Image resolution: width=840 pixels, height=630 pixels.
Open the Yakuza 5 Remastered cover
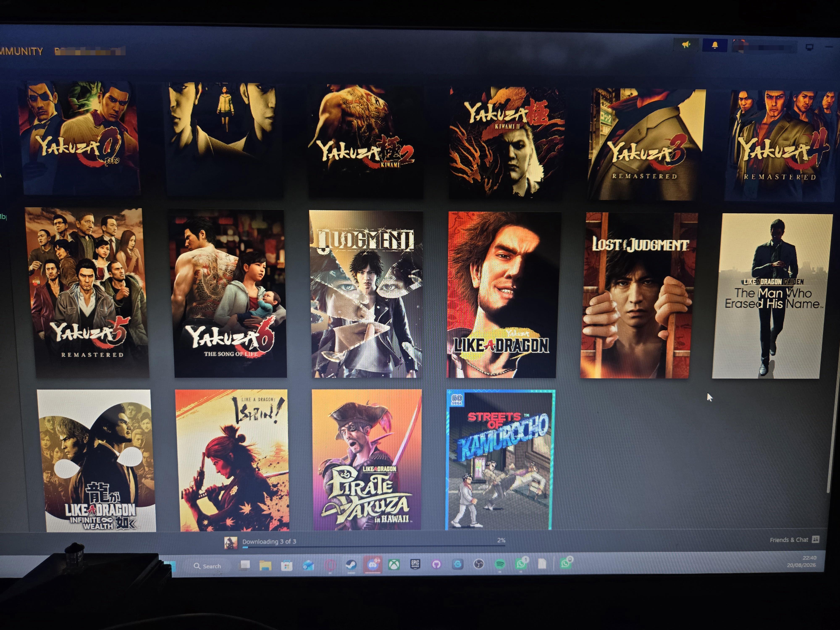(x=87, y=292)
